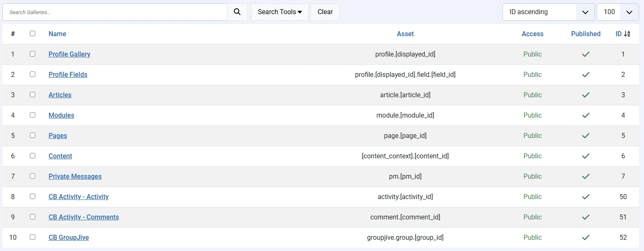Sort the table by Access column
Viewport: 644px width, 251px height.
click(x=532, y=34)
